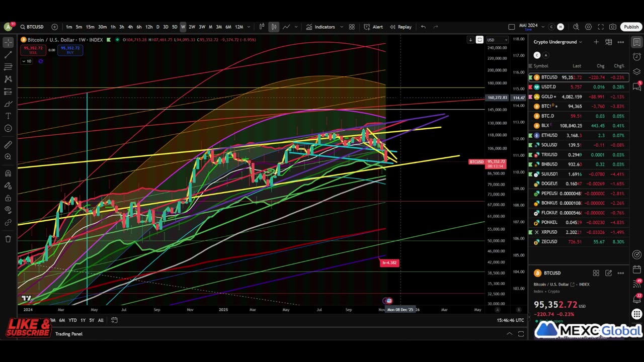Open the alerts clock sidebar icon
The image size is (644, 362).
636,57
